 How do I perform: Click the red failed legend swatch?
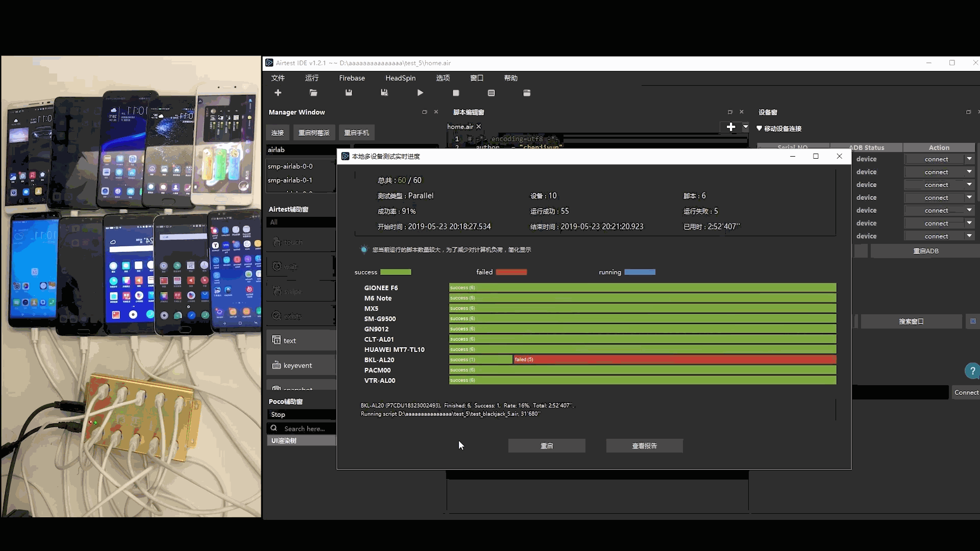(511, 272)
